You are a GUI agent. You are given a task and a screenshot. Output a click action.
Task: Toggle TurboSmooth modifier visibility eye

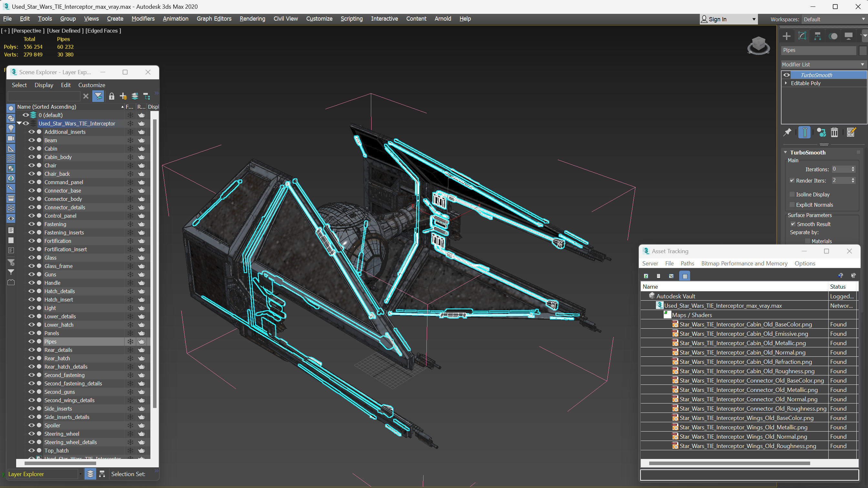click(x=787, y=75)
